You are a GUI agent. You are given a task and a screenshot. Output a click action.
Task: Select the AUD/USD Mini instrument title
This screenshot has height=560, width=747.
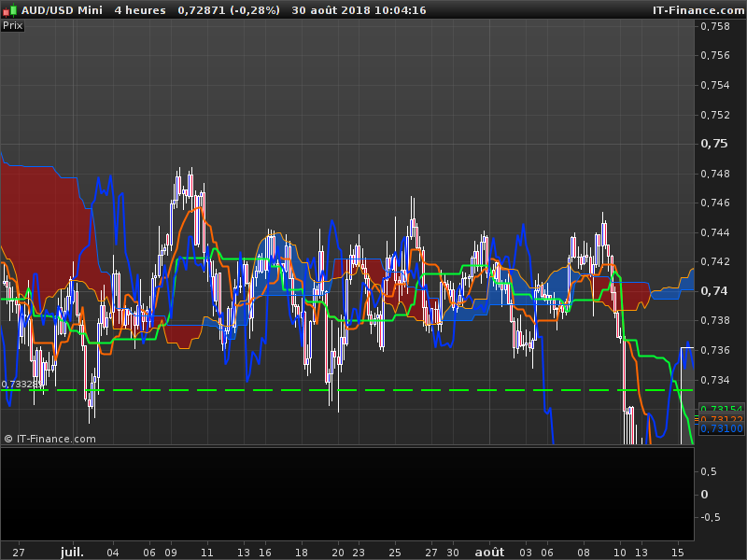coord(62,10)
